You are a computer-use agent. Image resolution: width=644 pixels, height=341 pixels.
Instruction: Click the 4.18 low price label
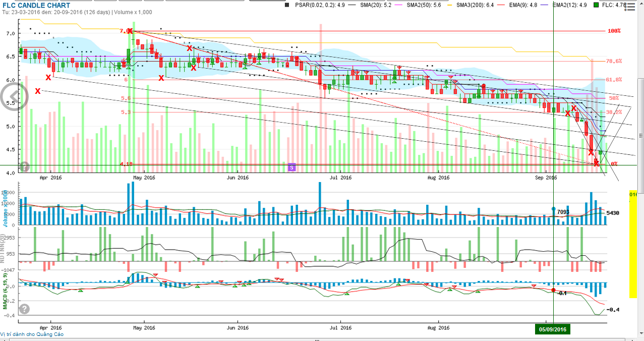coord(126,164)
